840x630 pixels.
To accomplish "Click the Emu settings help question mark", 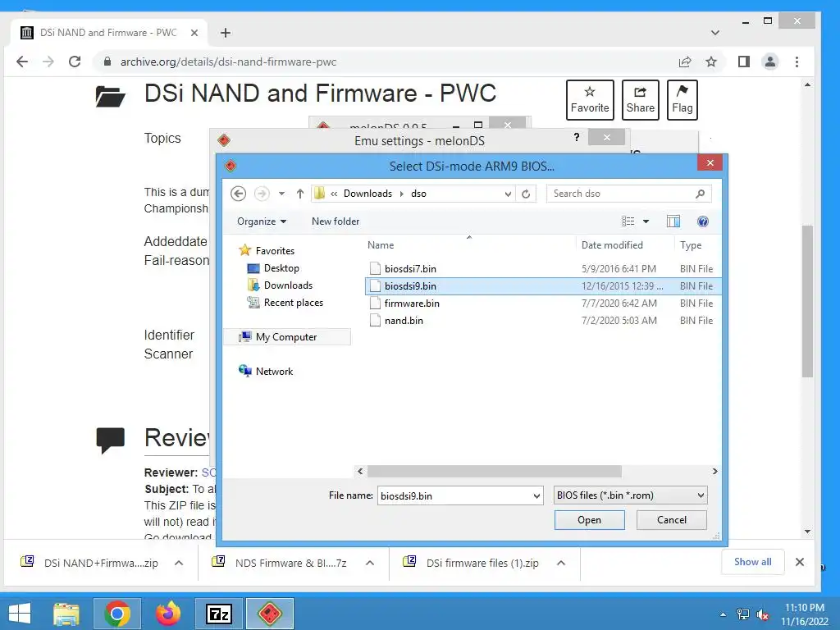I will (577, 137).
